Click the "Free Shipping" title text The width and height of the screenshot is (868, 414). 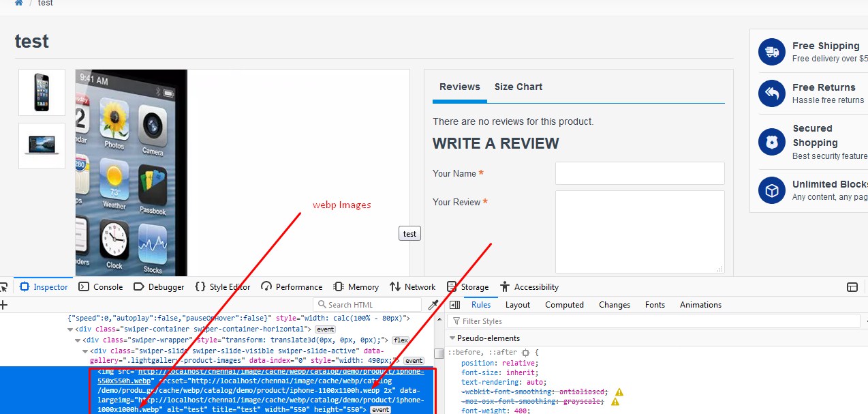[x=826, y=46]
